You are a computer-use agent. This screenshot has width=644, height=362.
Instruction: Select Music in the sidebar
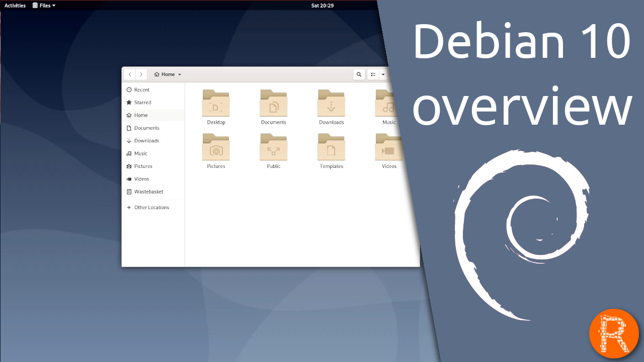(x=153, y=153)
